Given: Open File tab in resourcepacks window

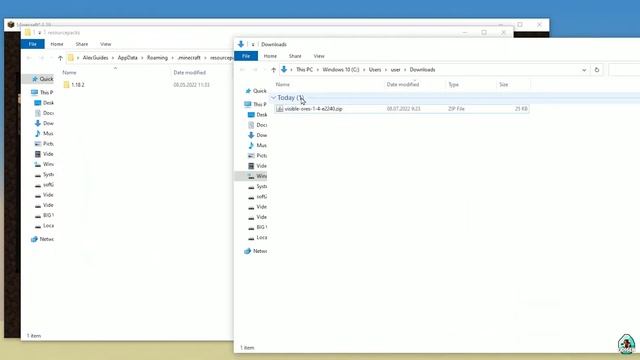Looking at the screenshot, I should pos(33,44).
